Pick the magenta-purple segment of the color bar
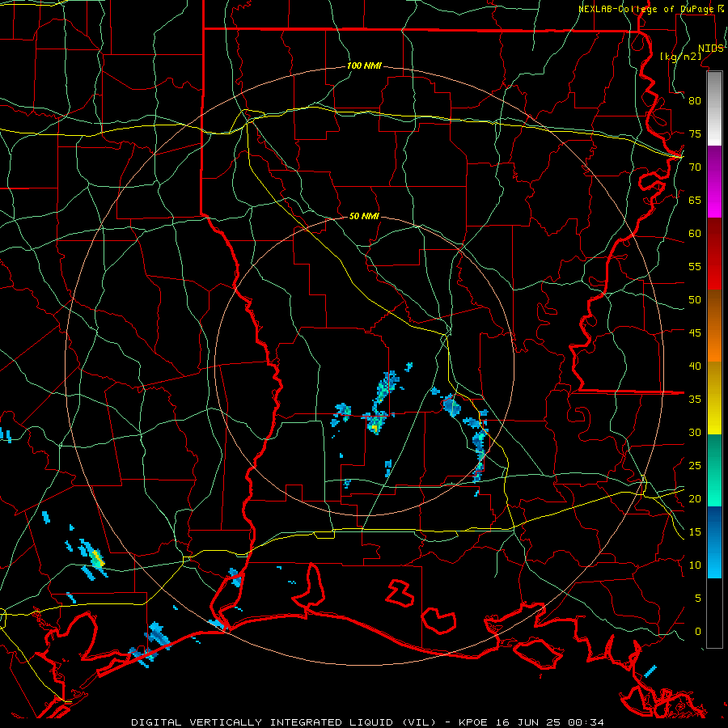The height and width of the screenshot is (728, 728). click(714, 182)
